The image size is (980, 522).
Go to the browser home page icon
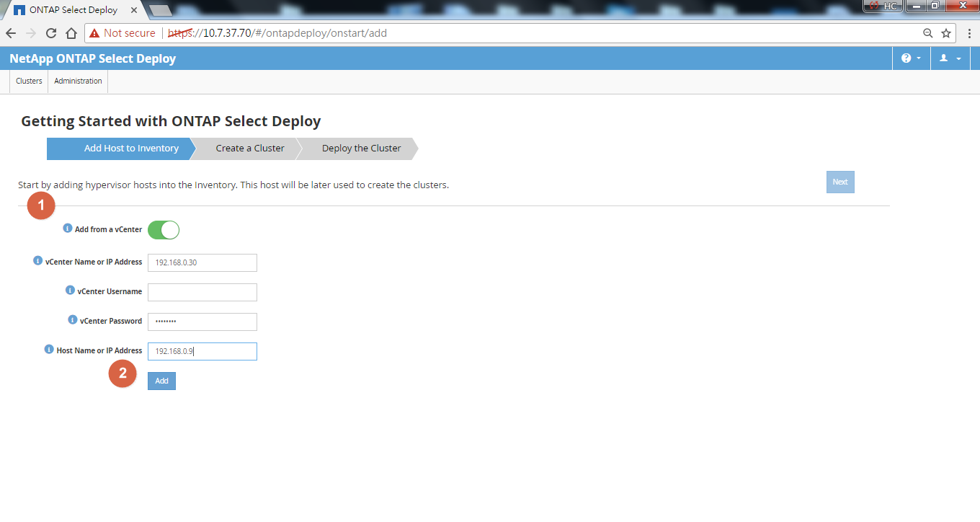[x=71, y=33]
